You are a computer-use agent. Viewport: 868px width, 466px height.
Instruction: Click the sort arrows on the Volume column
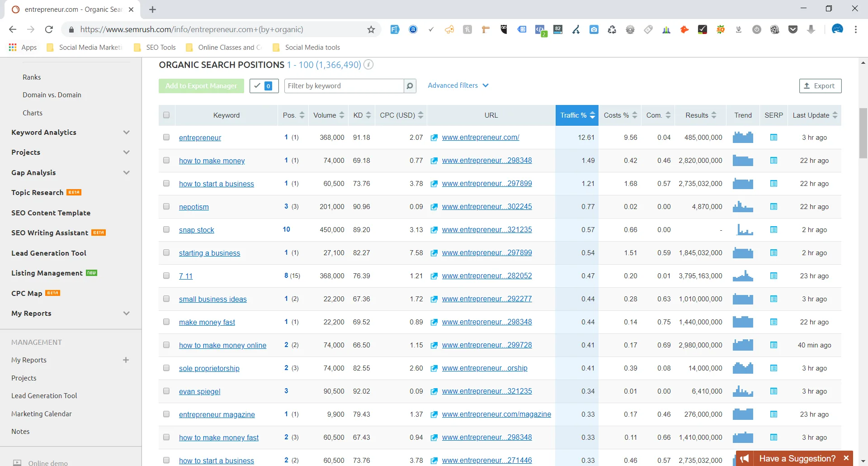[x=343, y=115]
